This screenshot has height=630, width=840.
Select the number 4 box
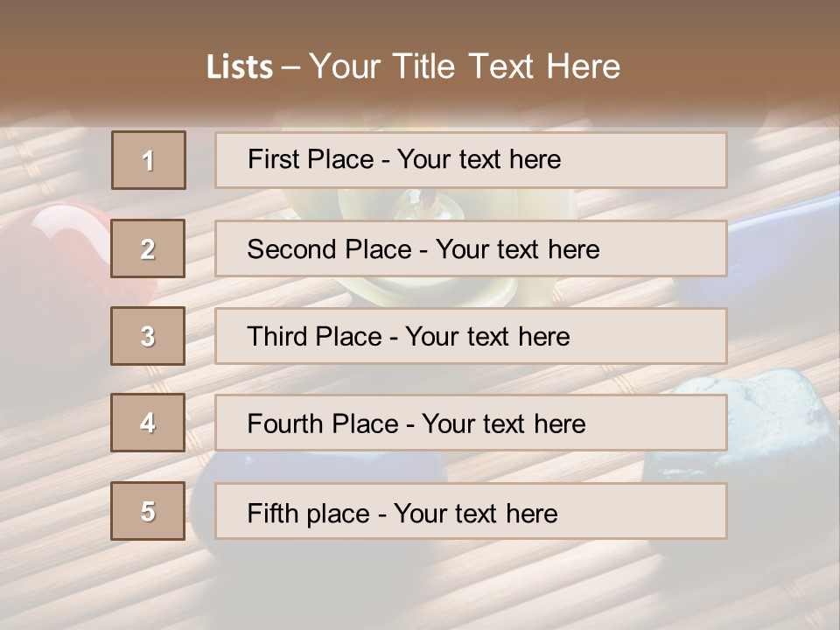point(148,423)
